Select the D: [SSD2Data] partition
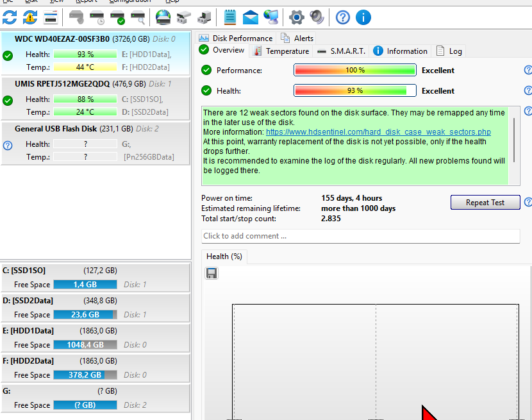Screen dimensions: 532x420 96,307
